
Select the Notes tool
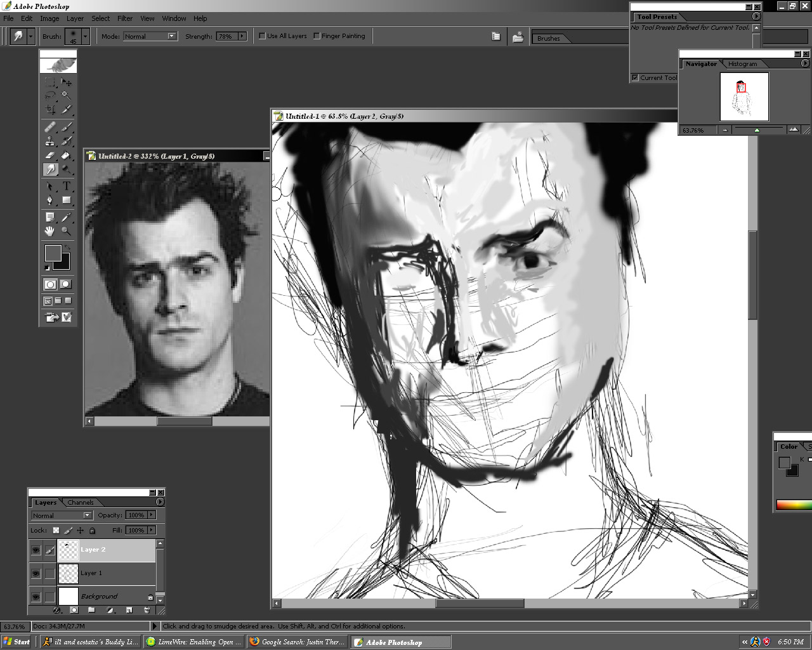50,217
